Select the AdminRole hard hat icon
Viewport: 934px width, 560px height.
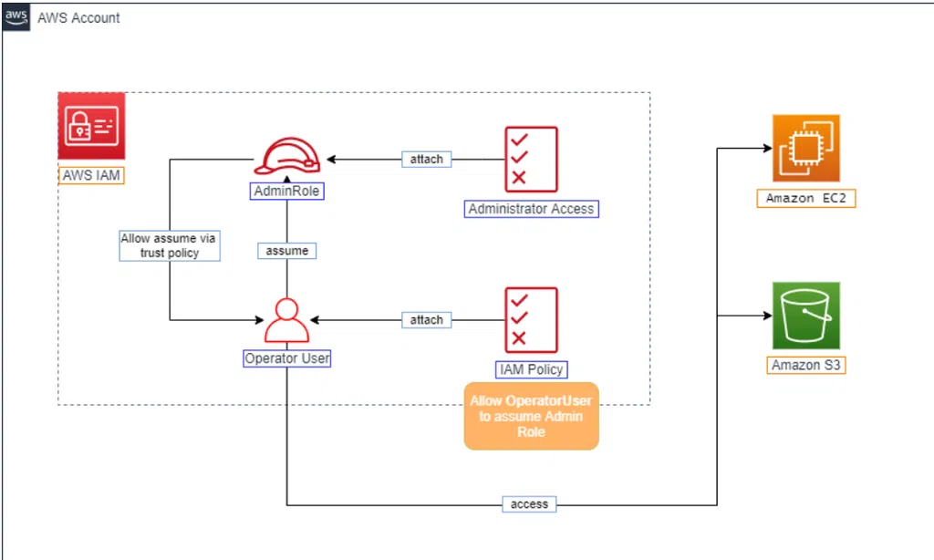(287, 157)
